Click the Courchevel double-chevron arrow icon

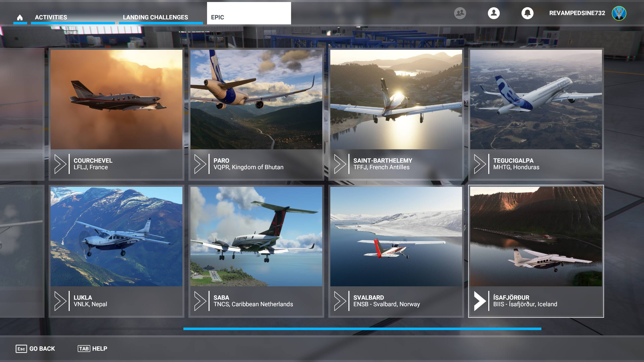coord(60,164)
